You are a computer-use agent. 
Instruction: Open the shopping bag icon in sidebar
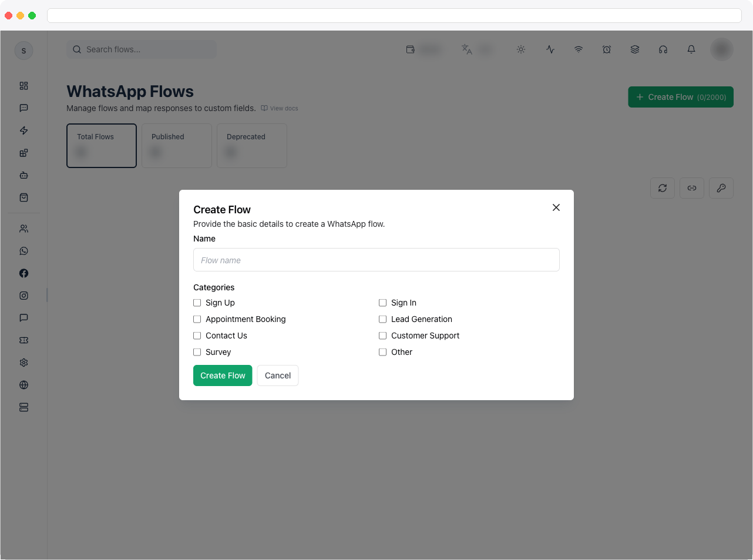(x=23, y=197)
